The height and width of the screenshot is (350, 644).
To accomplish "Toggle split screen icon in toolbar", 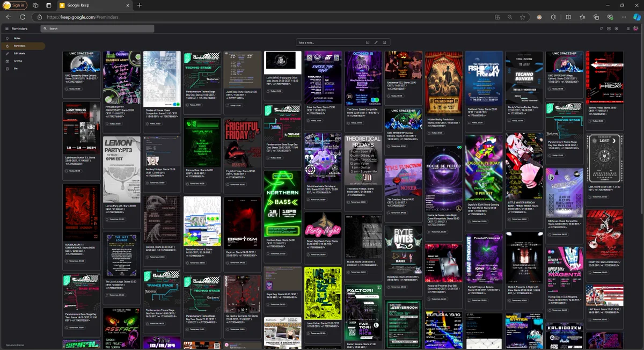I will pyautogui.click(x=568, y=17).
